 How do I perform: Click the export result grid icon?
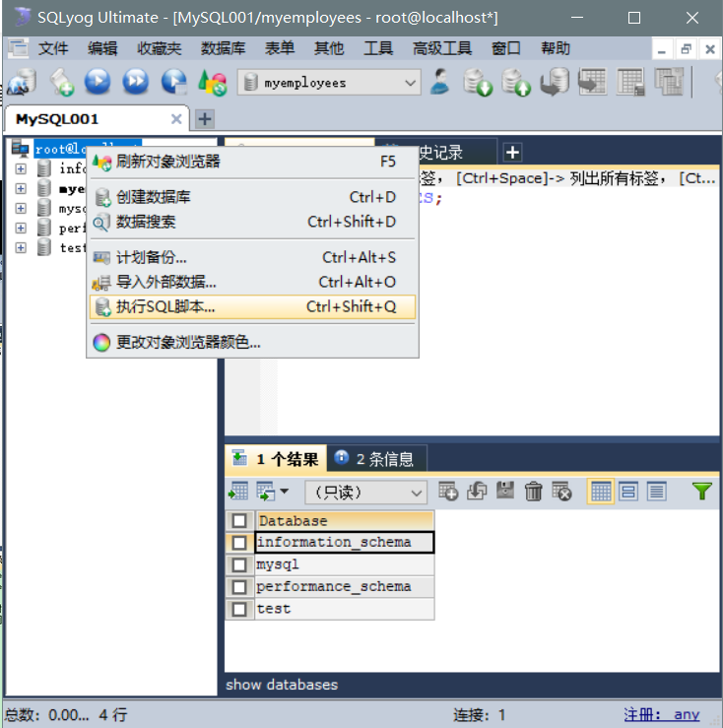[x=238, y=491]
